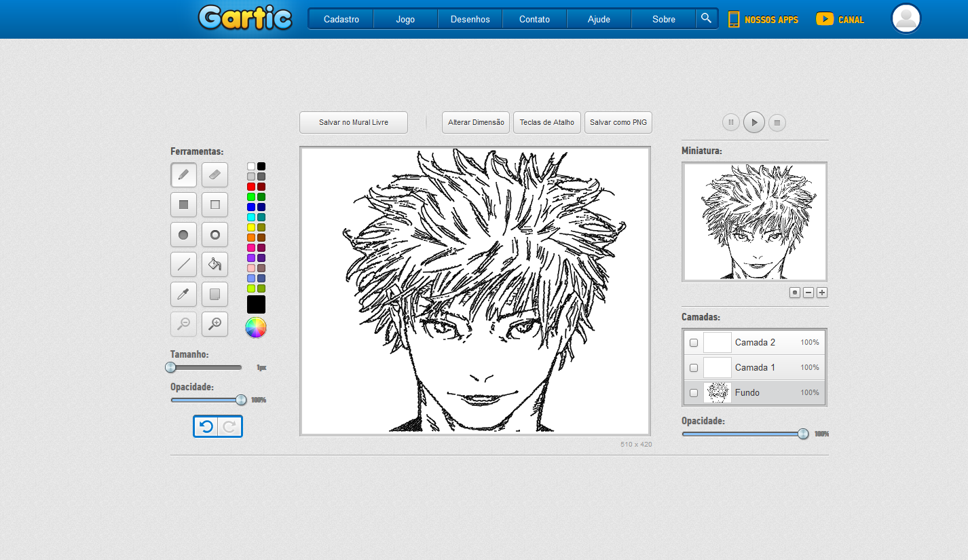Play the drawing replay
The image size is (968, 560).
click(754, 123)
